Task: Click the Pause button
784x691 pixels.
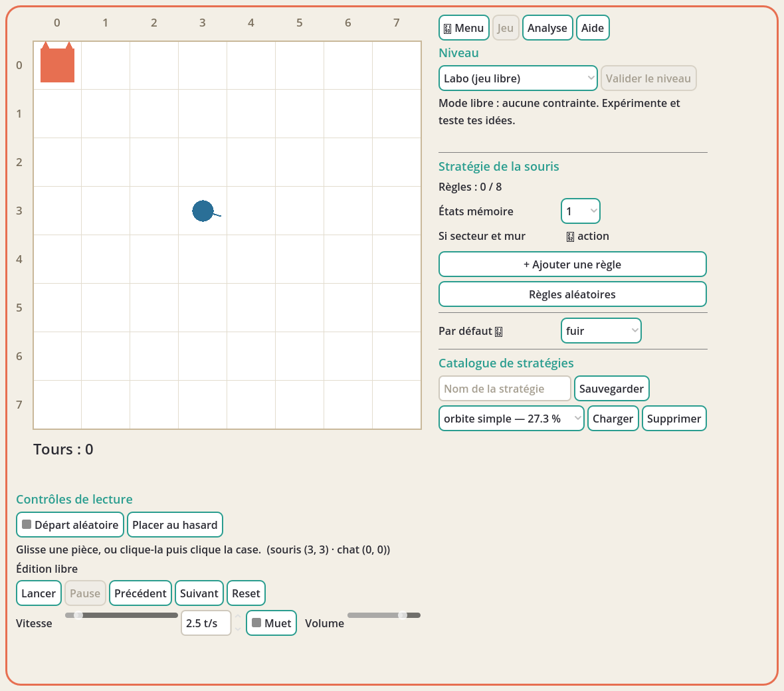Action: [x=85, y=593]
